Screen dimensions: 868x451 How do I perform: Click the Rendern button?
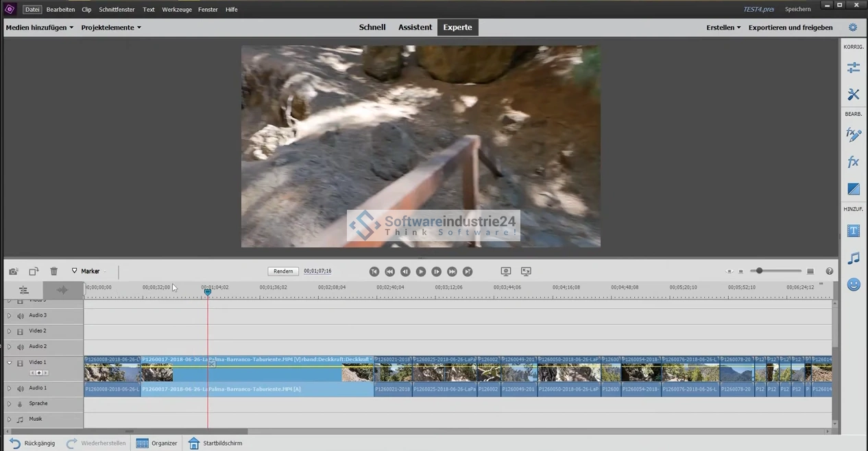coord(283,271)
